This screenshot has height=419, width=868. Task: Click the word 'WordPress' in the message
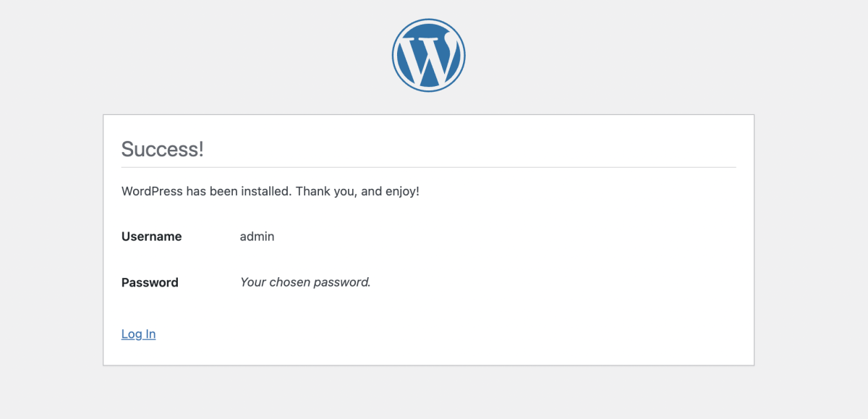152,192
